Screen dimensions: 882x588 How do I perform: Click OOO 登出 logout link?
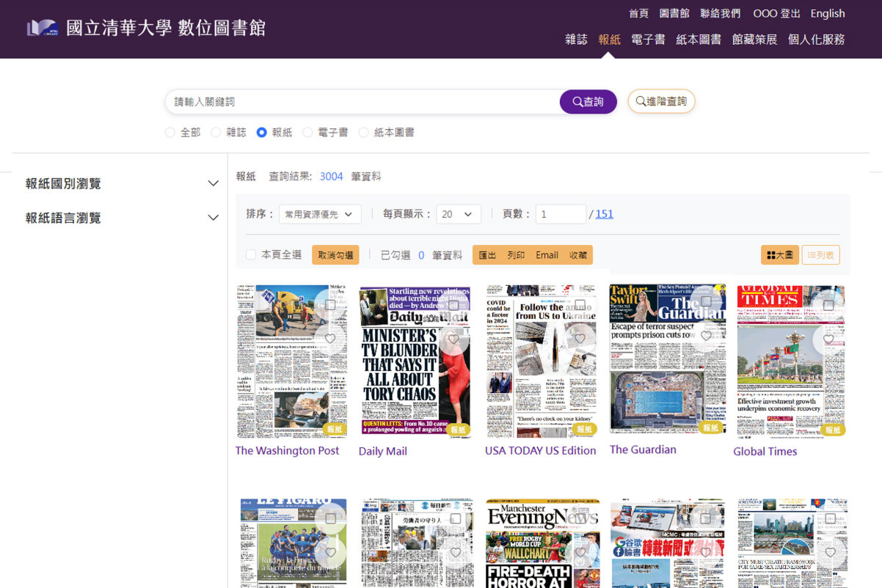777,13
